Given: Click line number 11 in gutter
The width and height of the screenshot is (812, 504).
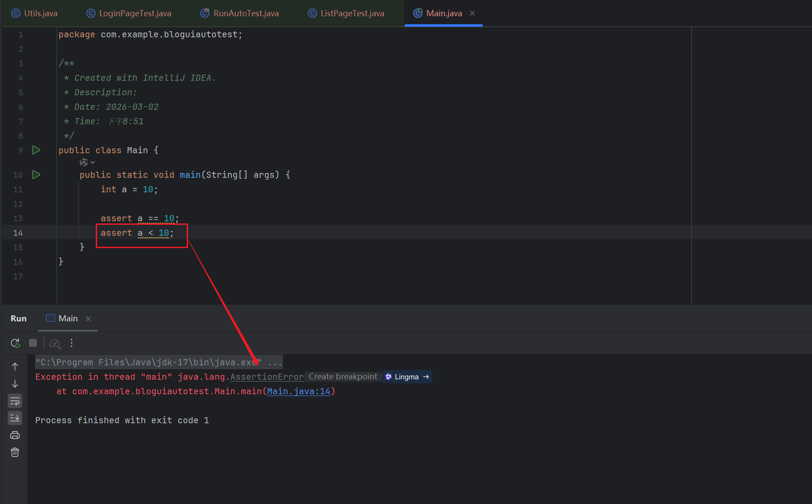Looking at the screenshot, I should (18, 190).
